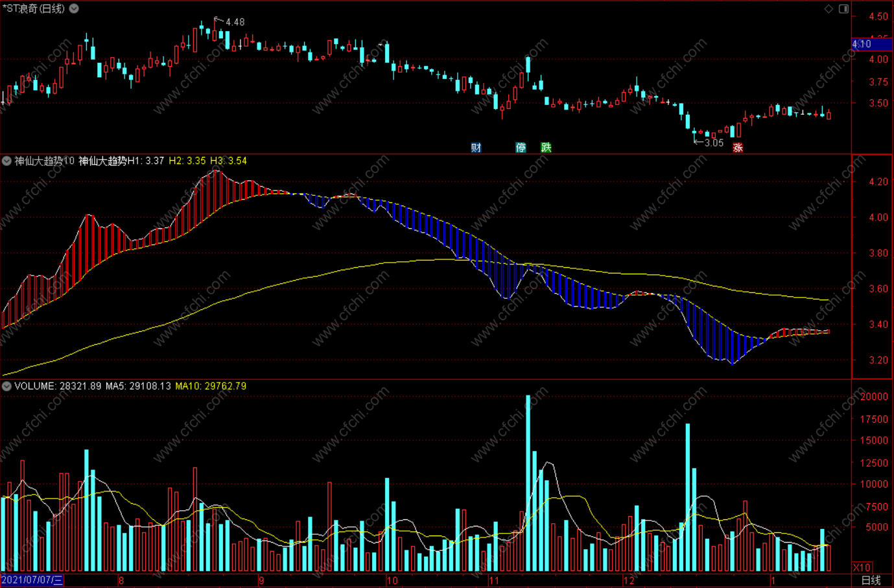The image size is (894, 588).
Task: Click the H2: 3.35 indicator value
Action: coord(187,161)
